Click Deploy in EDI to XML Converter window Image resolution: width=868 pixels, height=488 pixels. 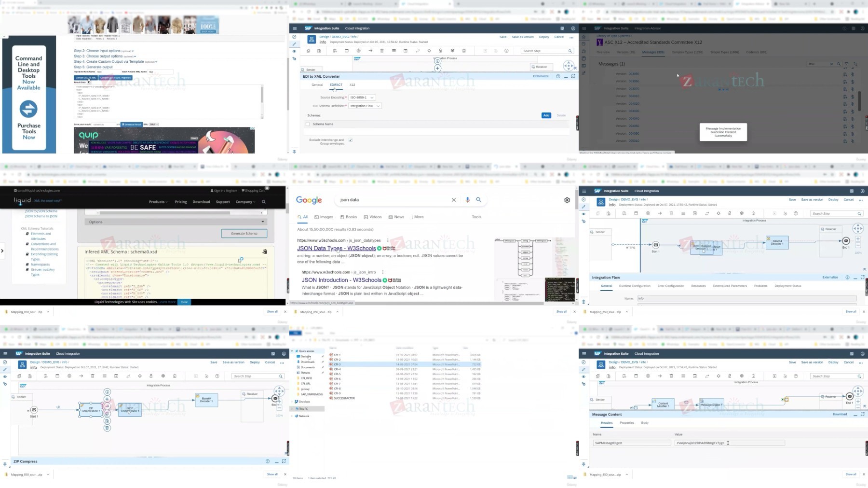click(x=544, y=37)
